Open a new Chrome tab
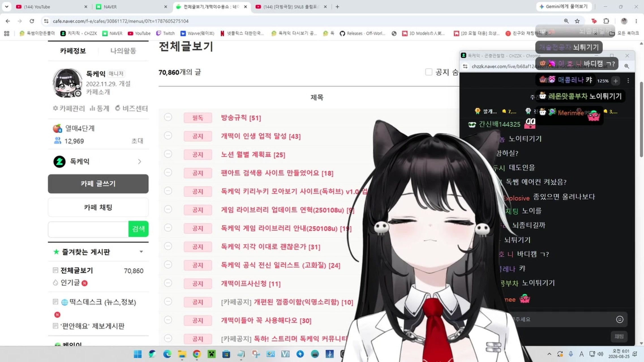Screen dimensions: 644x362 (x=337, y=7)
